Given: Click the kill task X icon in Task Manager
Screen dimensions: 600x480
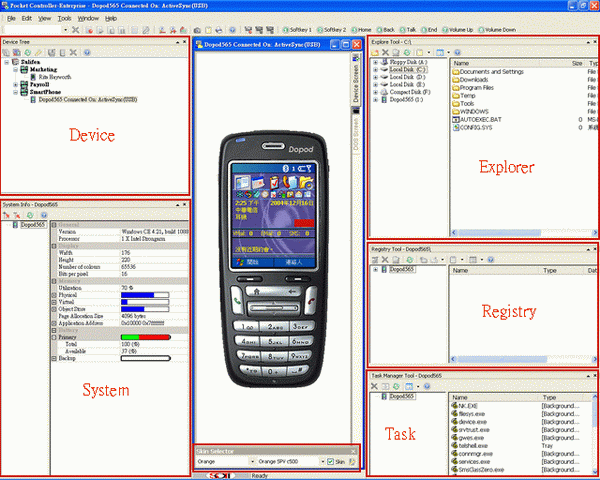Looking at the screenshot, I should pyautogui.click(x=375, y=387).
